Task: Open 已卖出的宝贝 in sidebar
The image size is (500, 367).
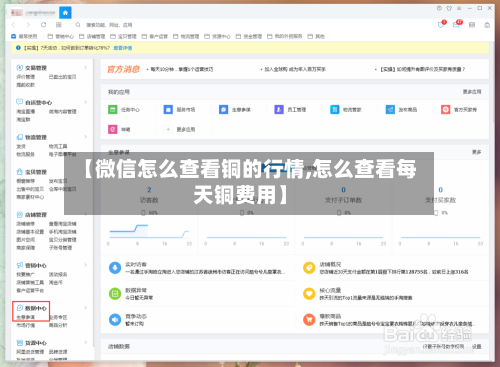Action: coord(63,77)
